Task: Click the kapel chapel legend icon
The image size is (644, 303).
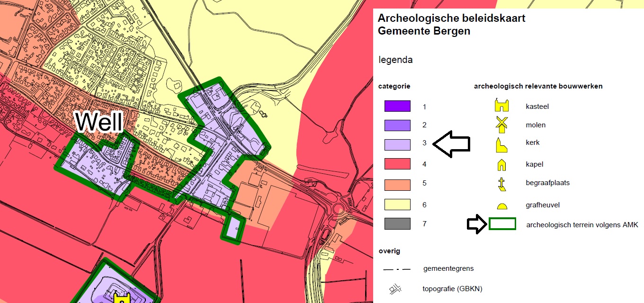Action: point(501,165)
